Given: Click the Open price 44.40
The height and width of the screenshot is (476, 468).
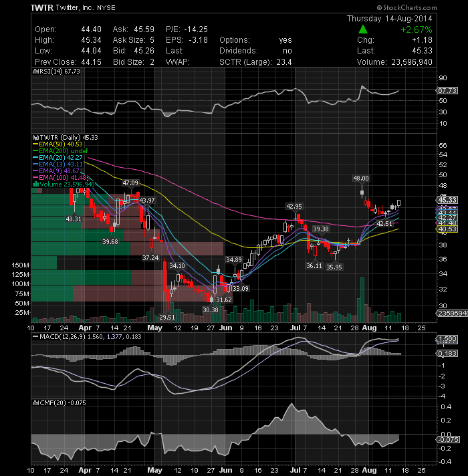Looking at the screenshot, I should (91, 29).
